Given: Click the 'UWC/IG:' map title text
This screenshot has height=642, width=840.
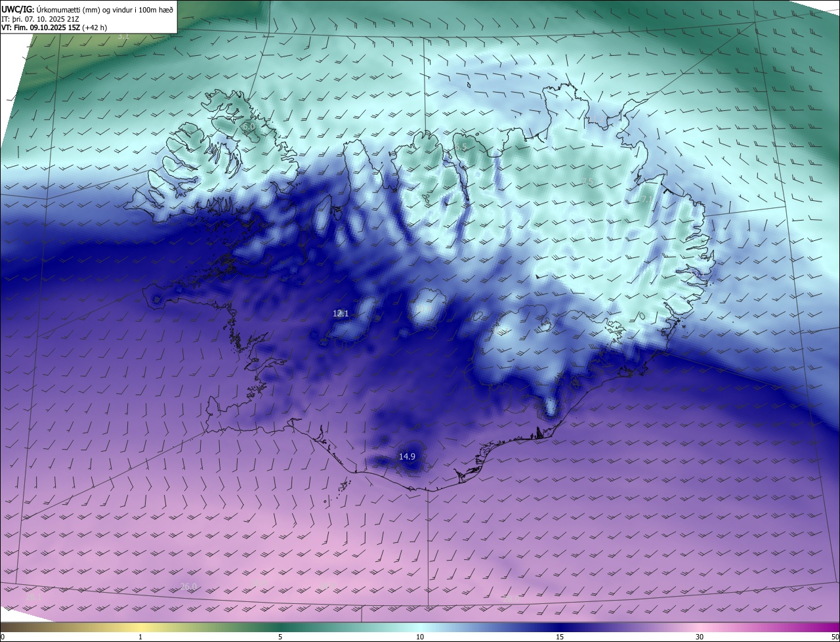Looking at the screenshot, I should click(18, 9).
